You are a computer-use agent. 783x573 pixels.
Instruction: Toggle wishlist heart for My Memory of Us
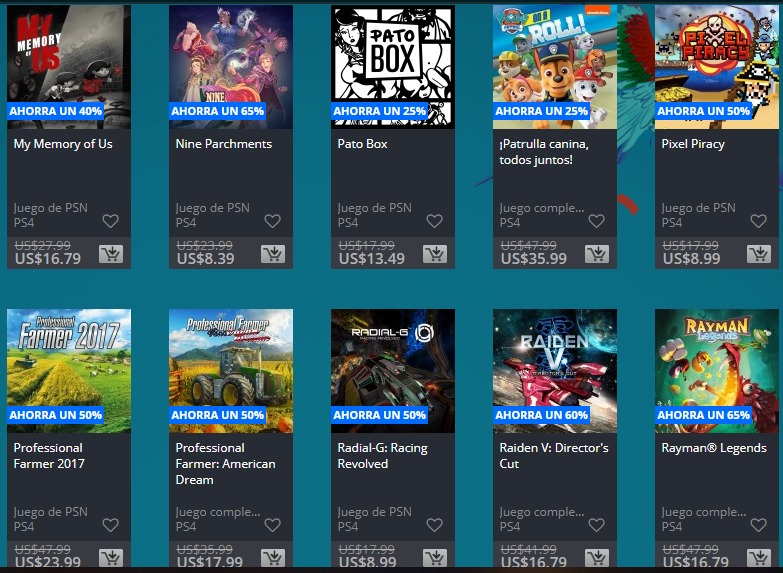[x=110, y=221]
